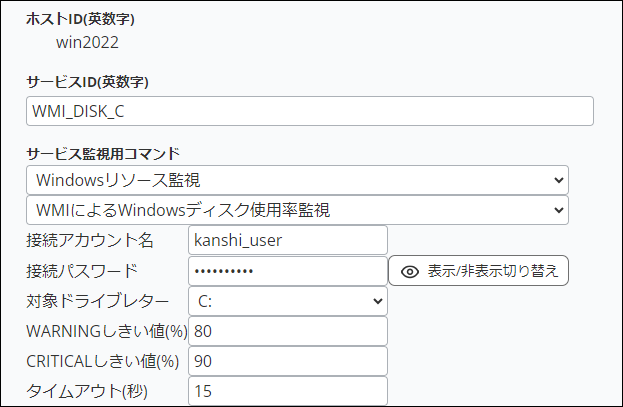Click the タイムアウト(秒) label
The width and height of the screenshot is (623, 407).
pyautogui.click(x=87, y=391)
